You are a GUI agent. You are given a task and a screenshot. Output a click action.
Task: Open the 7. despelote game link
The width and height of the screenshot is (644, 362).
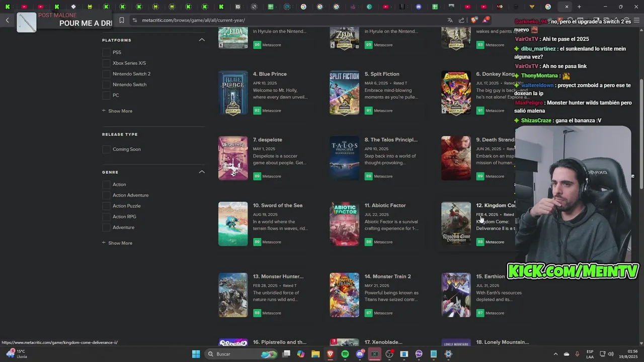coord(268,140)
